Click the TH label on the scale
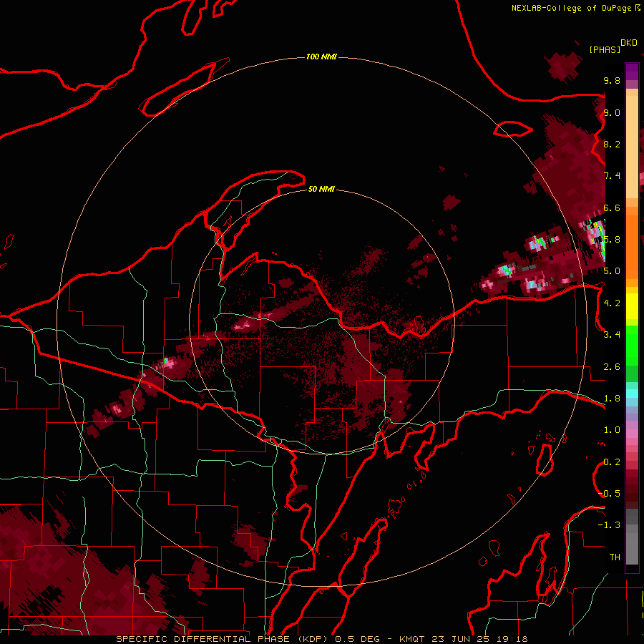 (615, 557)
